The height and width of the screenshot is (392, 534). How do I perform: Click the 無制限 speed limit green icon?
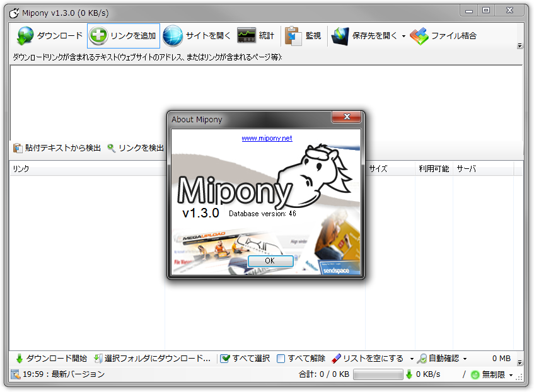click(x=475, y=374)
